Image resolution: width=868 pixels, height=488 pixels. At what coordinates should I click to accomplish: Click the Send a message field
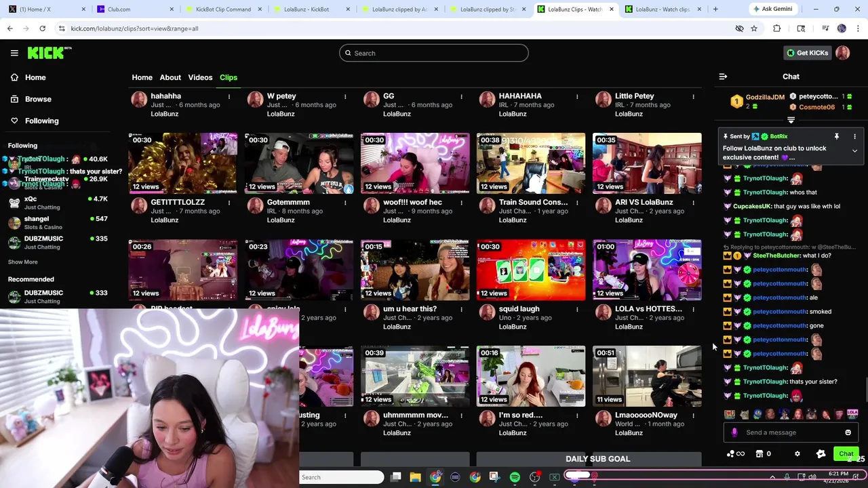point(790,432)
